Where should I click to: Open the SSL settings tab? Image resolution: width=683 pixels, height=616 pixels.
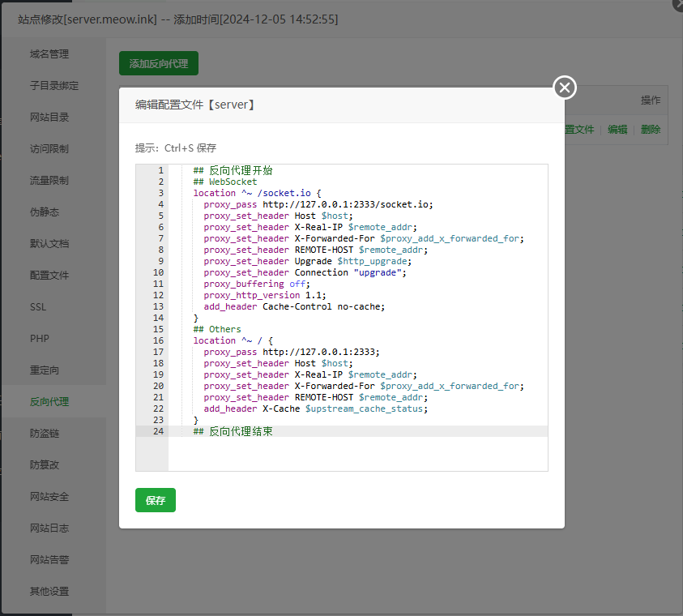click(x=39, y=307)
